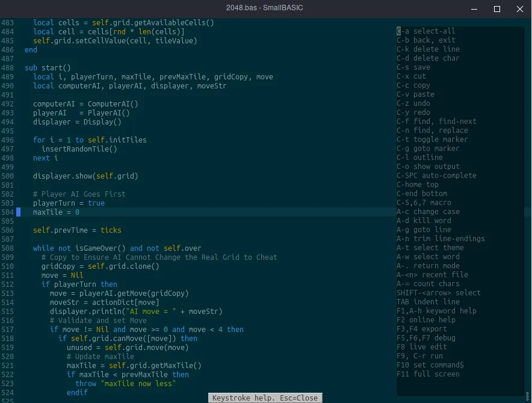
Task: Place cursor on 'sub start()' line 488
Action: pyautogui.click(x=48, y=68)
